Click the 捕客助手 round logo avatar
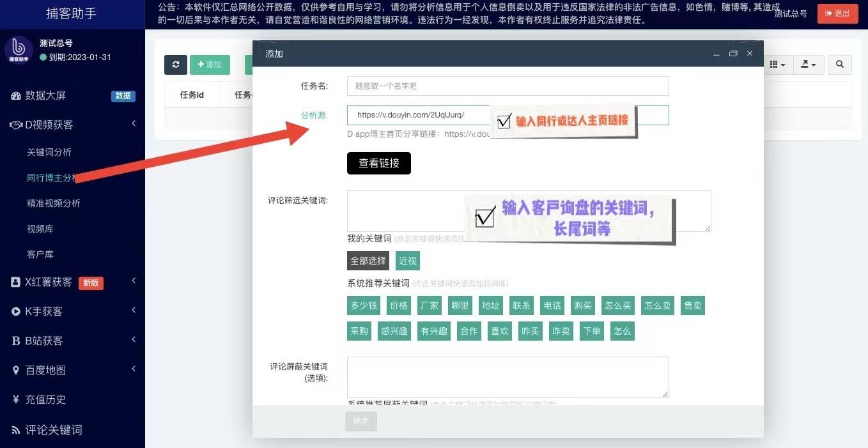Screen dimensions: 868x448 pyautogui.click(x=19, y=50)
